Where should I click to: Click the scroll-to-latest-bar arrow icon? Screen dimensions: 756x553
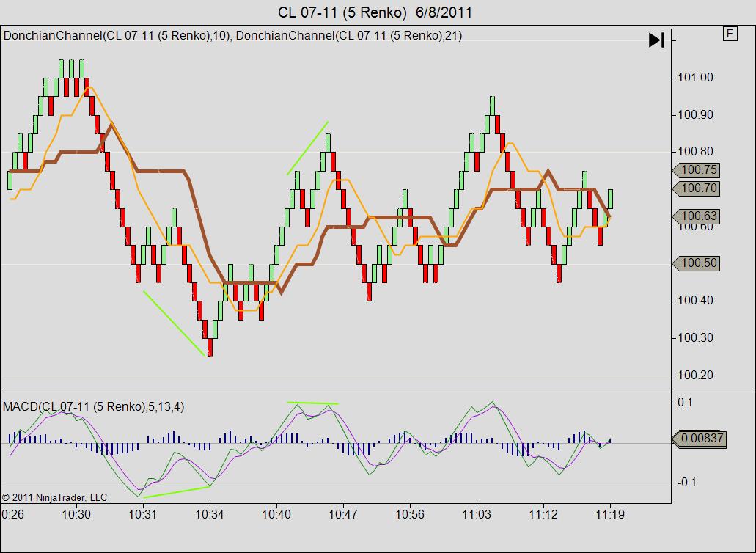(x=657, y=40)
